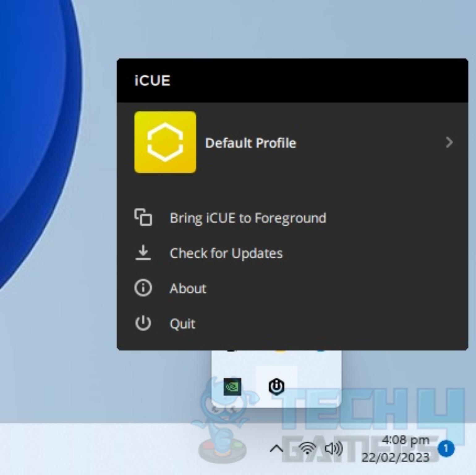Click the Bring to Foreground window icon

click(x=143, y=217)
